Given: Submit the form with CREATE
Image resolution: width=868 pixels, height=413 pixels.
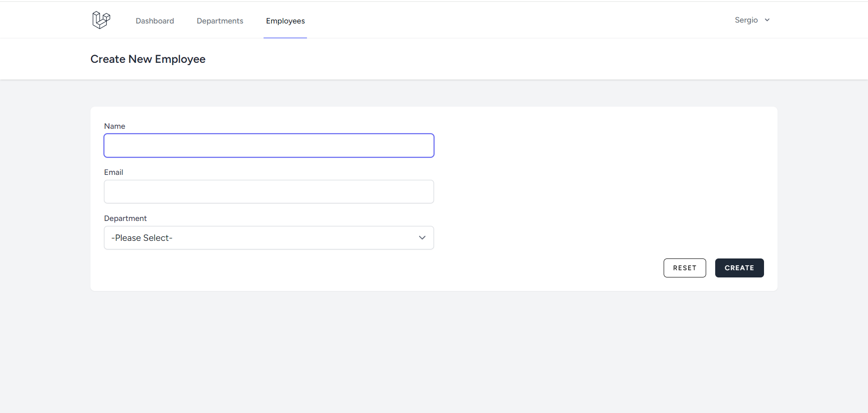Looking at the screenshot, I should [x=739, y=268].
